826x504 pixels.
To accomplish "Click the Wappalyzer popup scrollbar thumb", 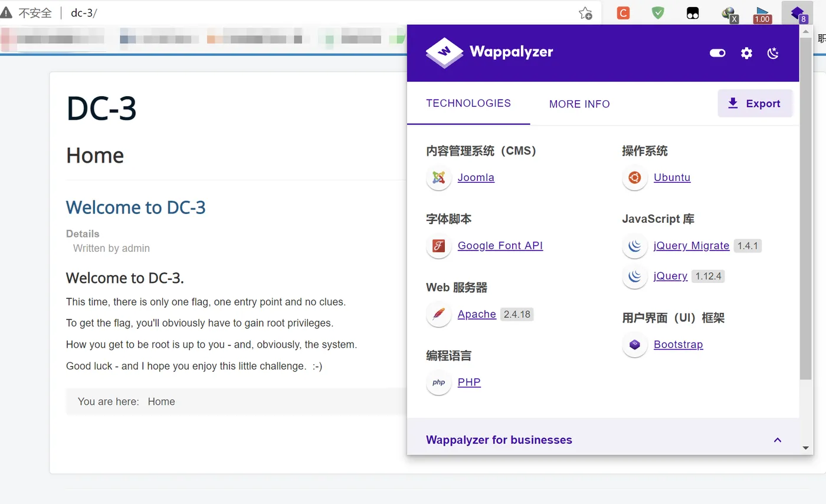I will click(x=806, y=207).
